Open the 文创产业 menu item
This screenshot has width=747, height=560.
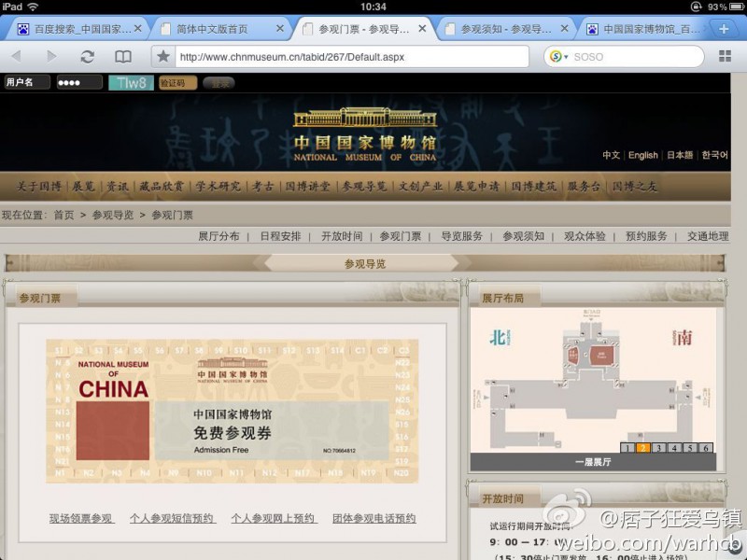click(421, 186)
